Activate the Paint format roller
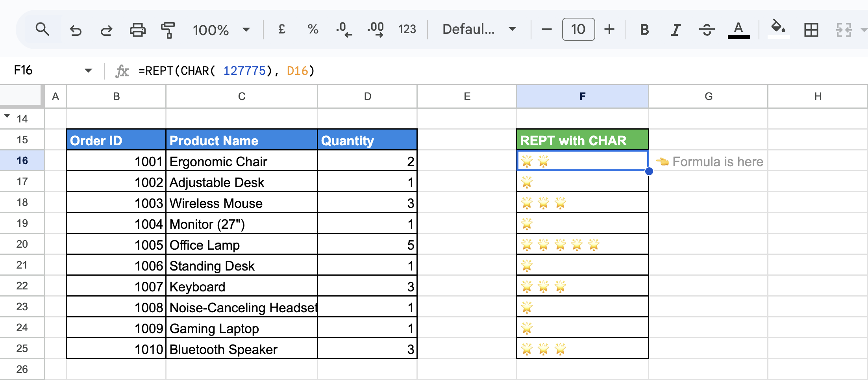This screenshot has height=380, width=868. [168, 30]
